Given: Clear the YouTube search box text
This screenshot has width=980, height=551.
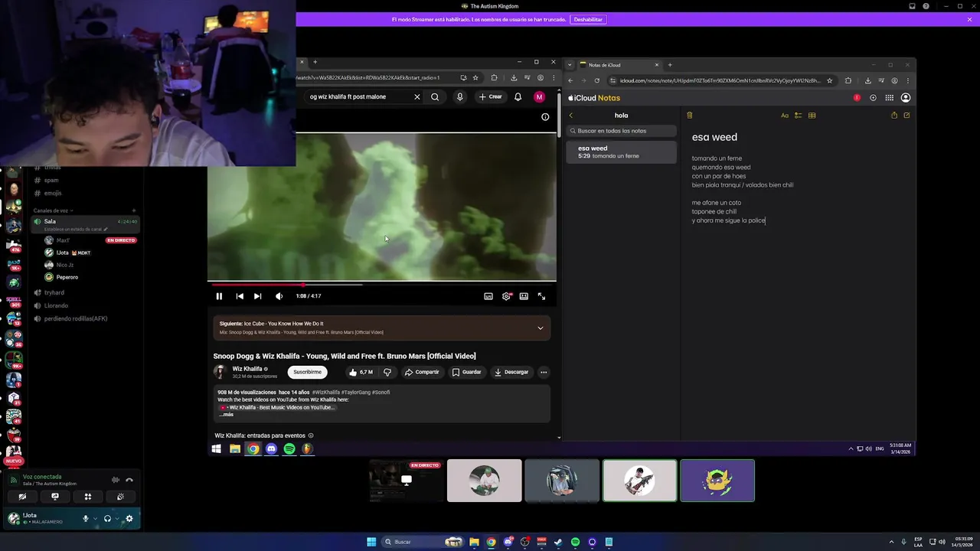Looking at the screenshot, I should (417, 97).
